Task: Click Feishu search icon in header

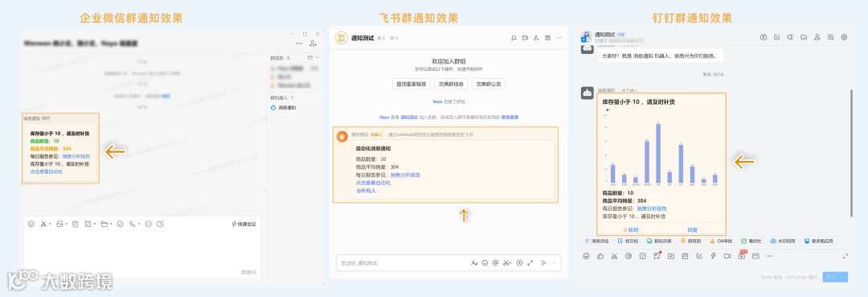Action: (514, 38)
